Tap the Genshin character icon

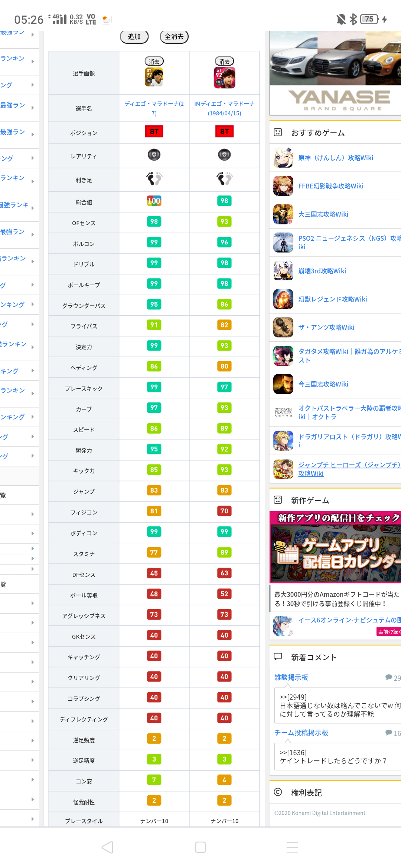click(283, 158)
